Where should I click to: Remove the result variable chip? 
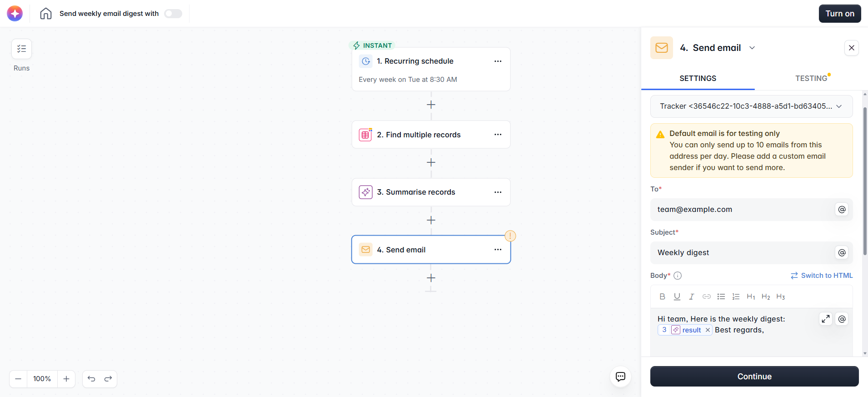coord(708,330)
